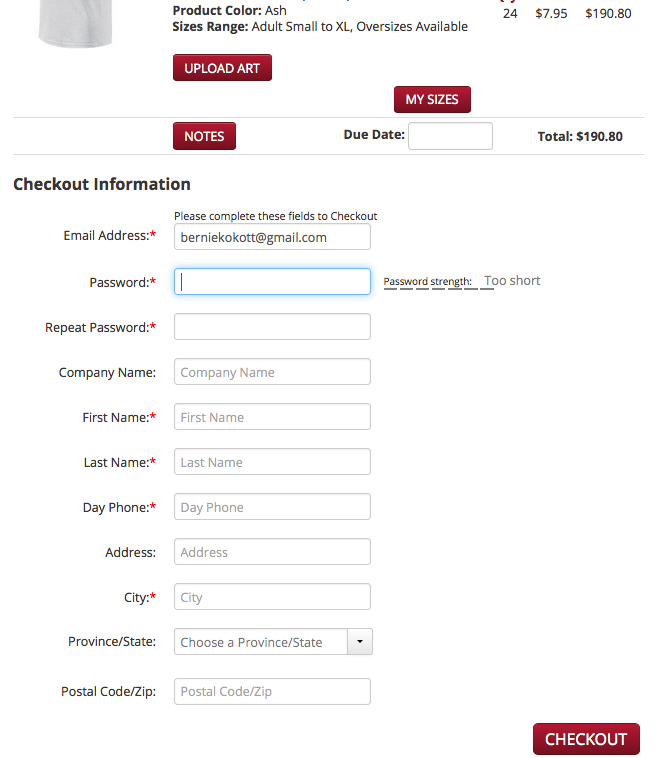Screen dimensions: 663x758
Task: Click the Postal Code/Zip field
Action: pyautogui.click(x=272, y=691)
